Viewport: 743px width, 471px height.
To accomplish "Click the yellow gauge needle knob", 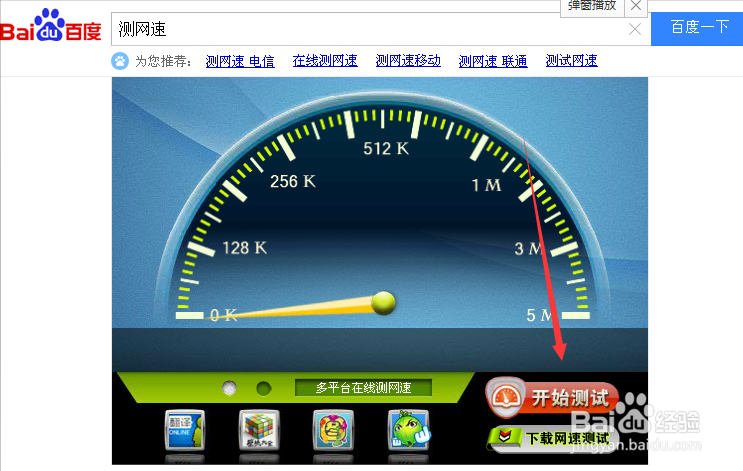I will (383, 303).
